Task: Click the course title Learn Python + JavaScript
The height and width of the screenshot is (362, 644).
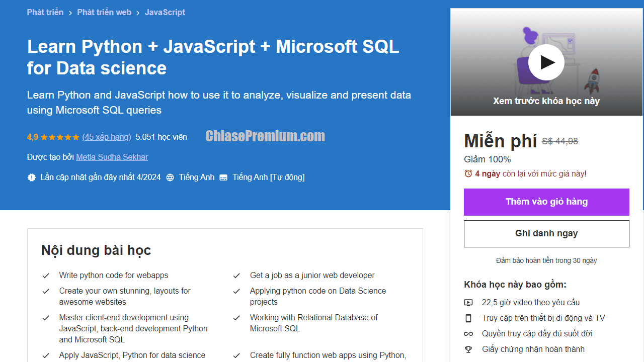Action: coord(213,57)
